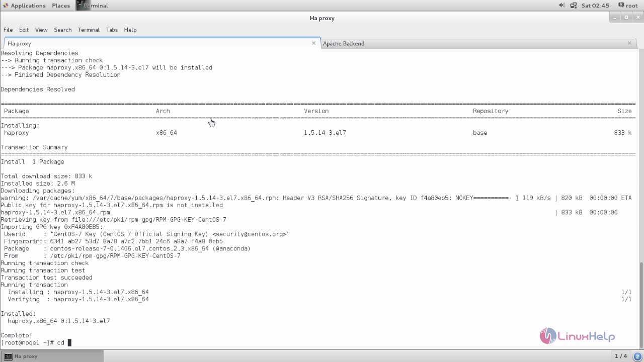Click the '1.5.14-3.el7' version cell
The width and height of the screenshot is (644, 362).
325,133
